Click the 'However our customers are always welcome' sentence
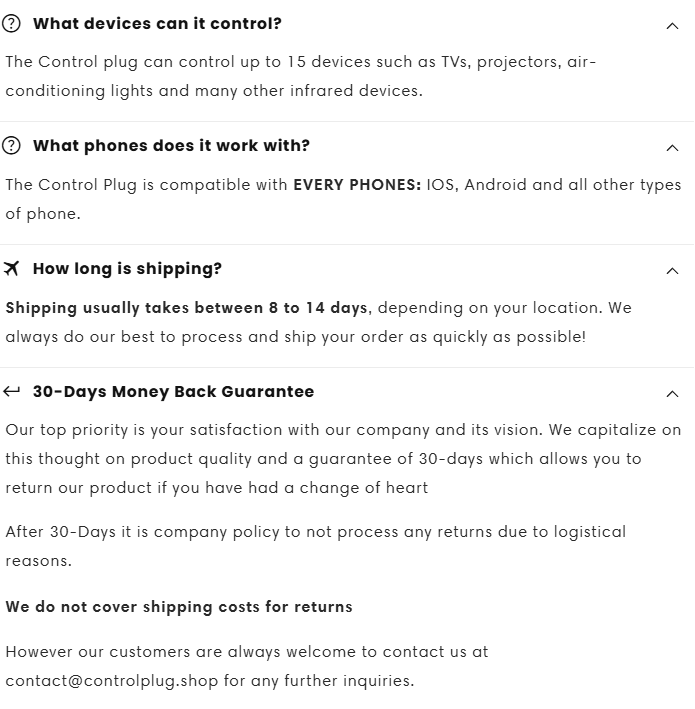The image size is (695, 709). pos(247,666)
